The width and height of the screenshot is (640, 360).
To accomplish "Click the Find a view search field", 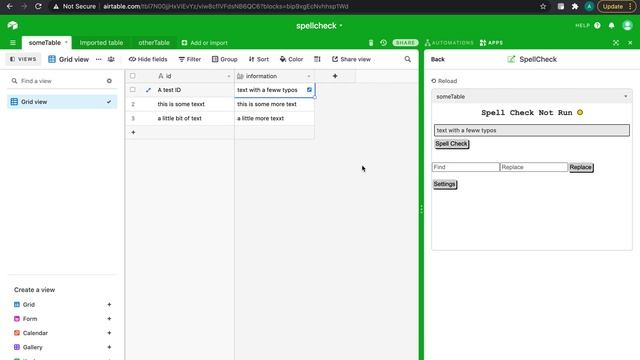I will pos(57,81).
